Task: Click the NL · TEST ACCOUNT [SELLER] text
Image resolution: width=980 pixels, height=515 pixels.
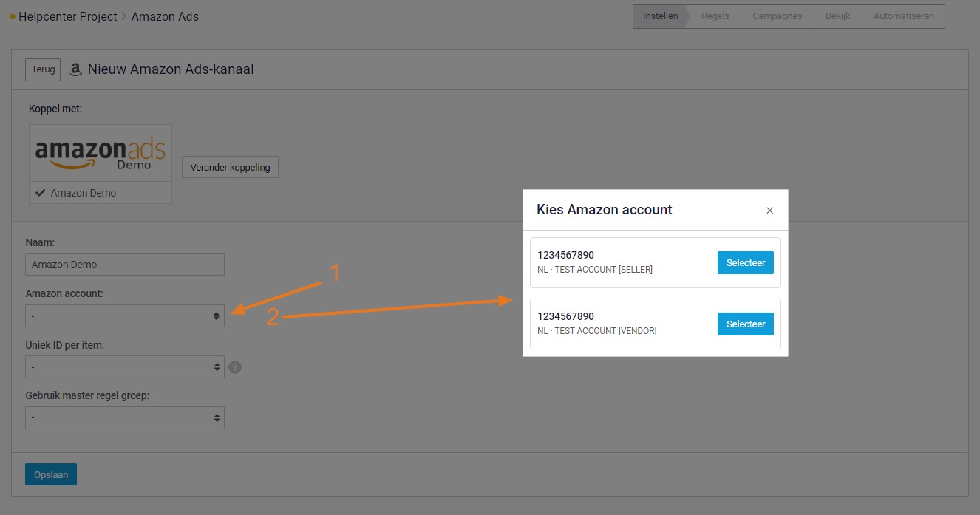Action: [x=595, y=270]
